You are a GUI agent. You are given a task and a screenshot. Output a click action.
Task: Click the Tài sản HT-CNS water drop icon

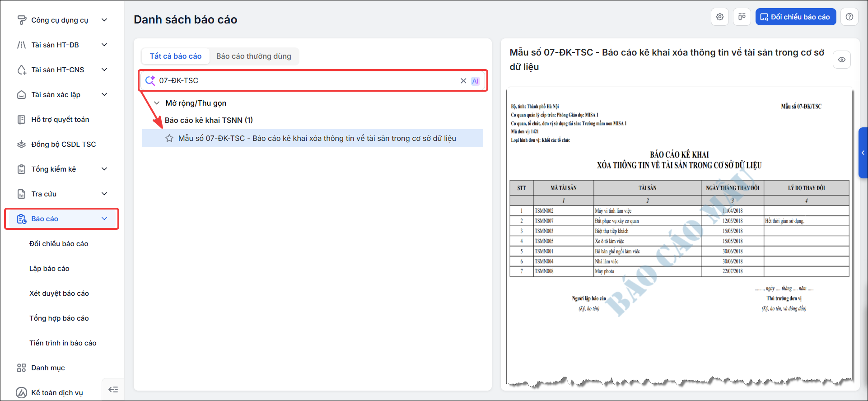click(21, 70)
